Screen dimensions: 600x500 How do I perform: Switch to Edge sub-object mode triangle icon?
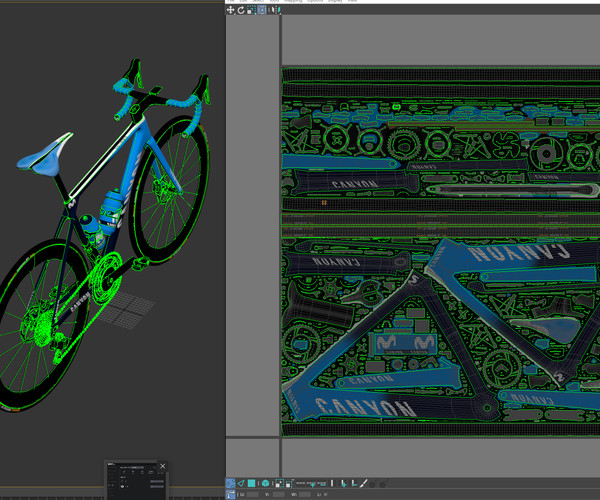click(x=241, y=484)
